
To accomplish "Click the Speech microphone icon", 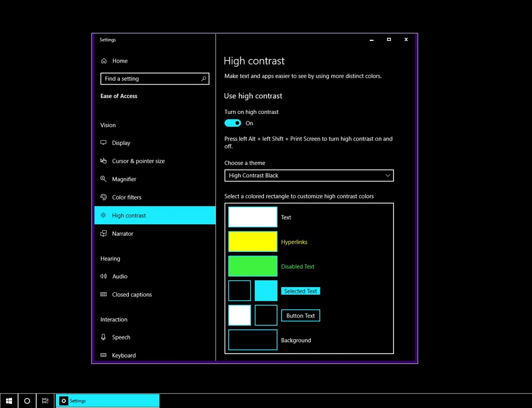I will click(104, 337).
